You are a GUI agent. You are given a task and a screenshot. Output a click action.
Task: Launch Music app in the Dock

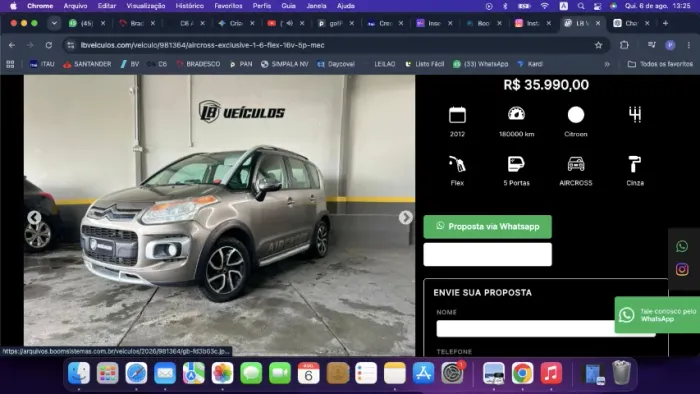(x=551, y=373)
